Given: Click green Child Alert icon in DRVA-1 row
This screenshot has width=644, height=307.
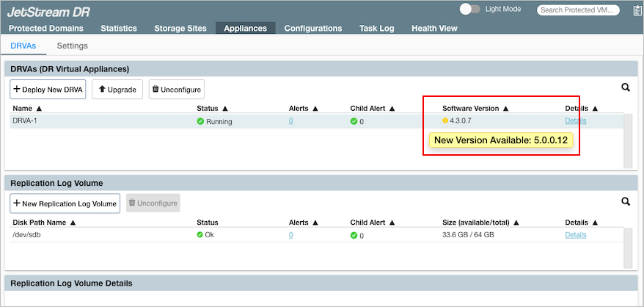Looking at the screenshot, I should tap(354, 121).
